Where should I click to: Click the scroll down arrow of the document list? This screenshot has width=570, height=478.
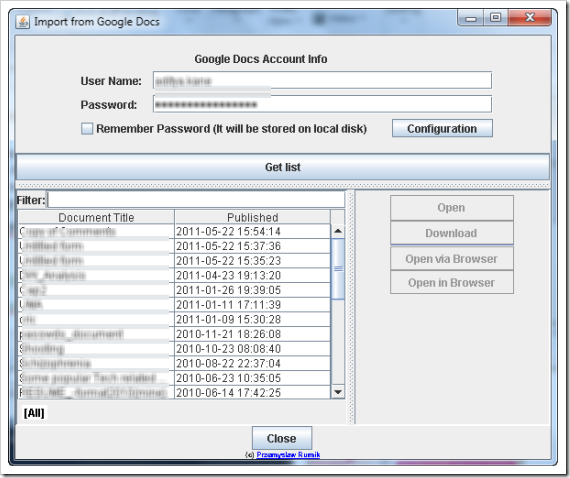[338, 392]
